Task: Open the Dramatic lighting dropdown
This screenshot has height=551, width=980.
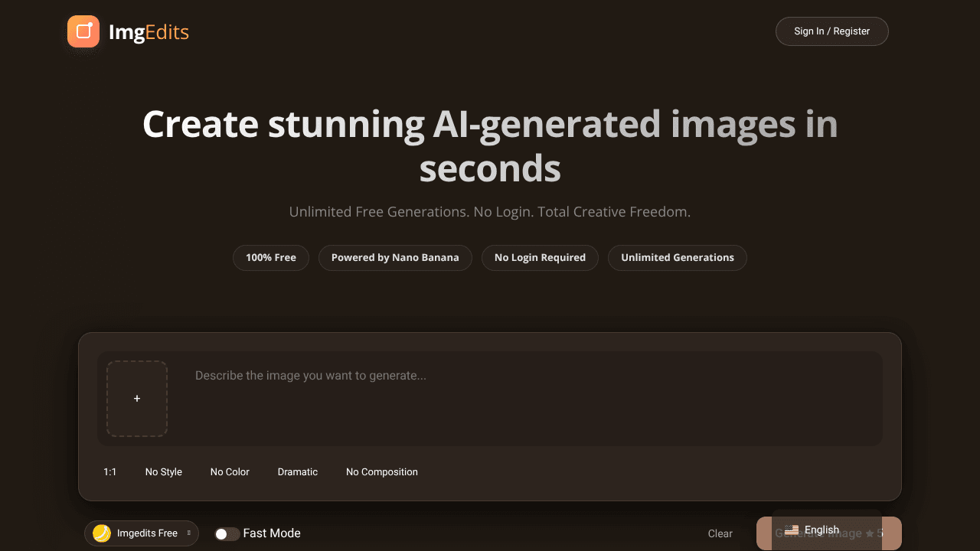Action: click(298, 472)
